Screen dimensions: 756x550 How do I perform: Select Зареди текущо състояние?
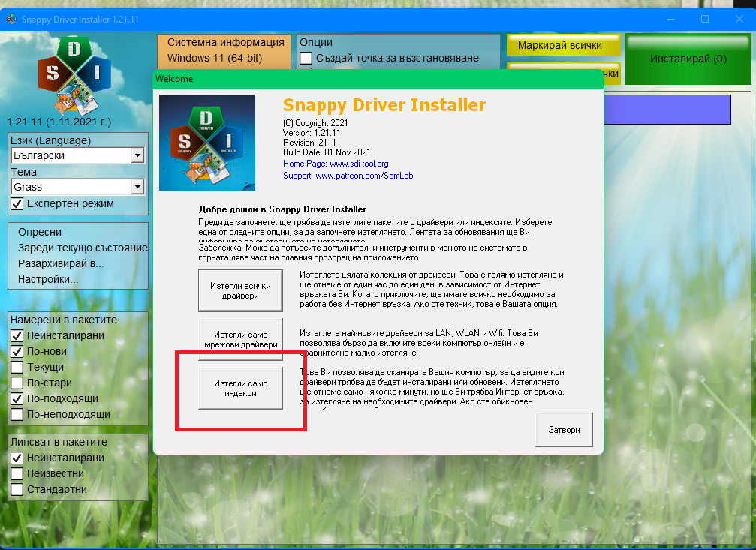(x=83, y=248)
